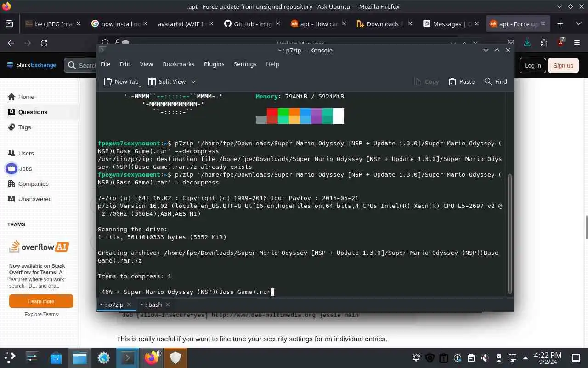Click the Explore Teams link
Image resolution: width=588 pixels, height=368 pixels.
41,314
